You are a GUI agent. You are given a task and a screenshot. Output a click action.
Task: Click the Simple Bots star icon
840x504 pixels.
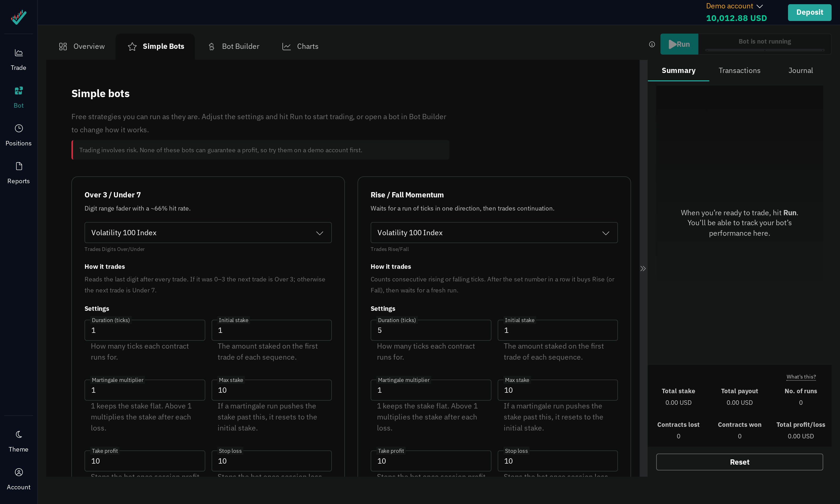[x=132, y=46]
